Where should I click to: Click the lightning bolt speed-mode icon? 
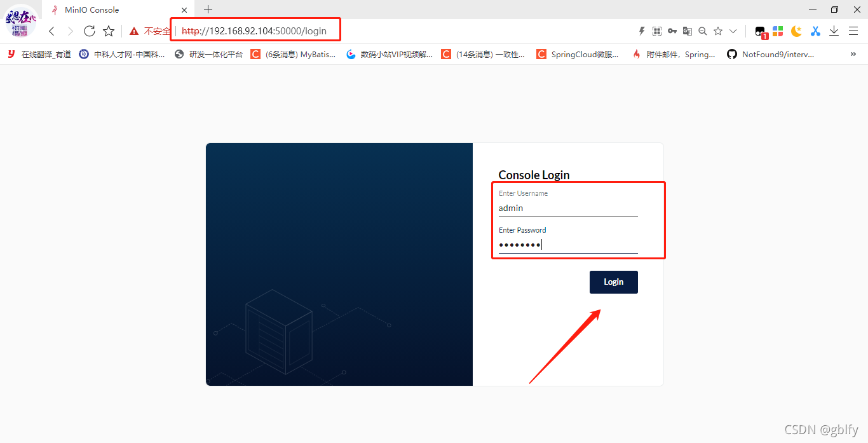642,31
